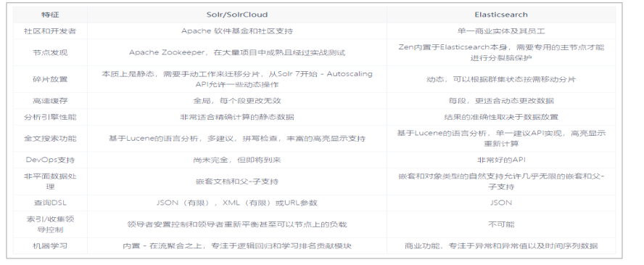Select the '查询DSL' row label
This screenshot has width=644, height=265.
pyautogui.click(x=50, y=203)
